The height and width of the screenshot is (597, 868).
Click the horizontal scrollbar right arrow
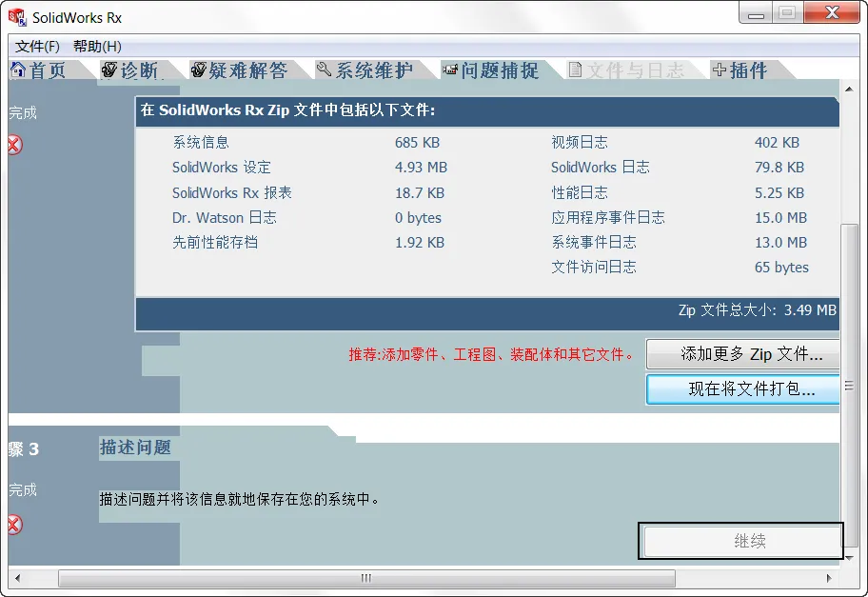[829, 578]
